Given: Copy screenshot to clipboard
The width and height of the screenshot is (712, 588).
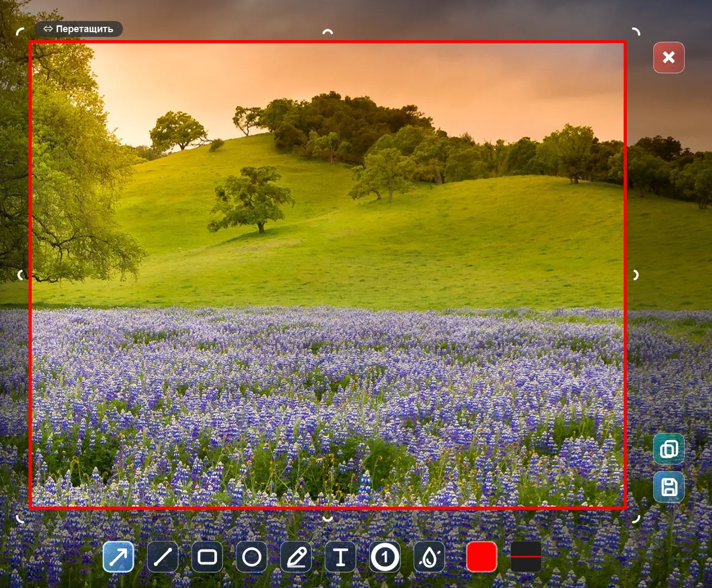Looking at the screenshot, I should [x=669, y=449].
